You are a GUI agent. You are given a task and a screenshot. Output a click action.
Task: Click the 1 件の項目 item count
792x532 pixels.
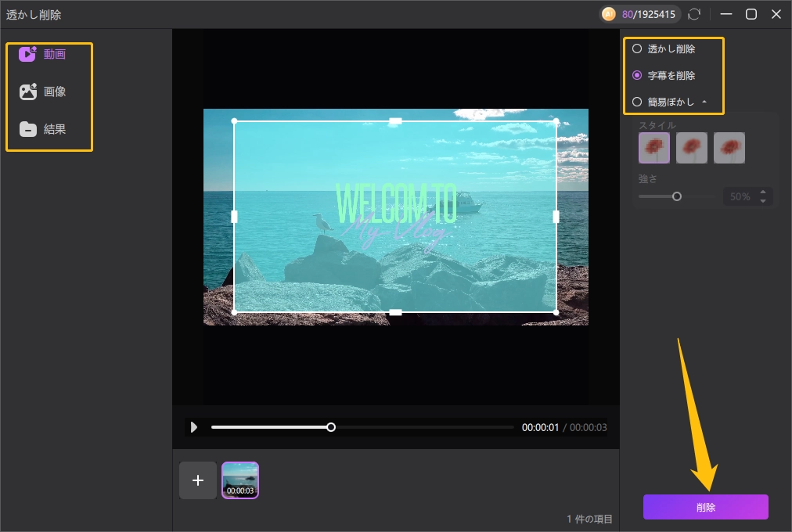point(589,519)
